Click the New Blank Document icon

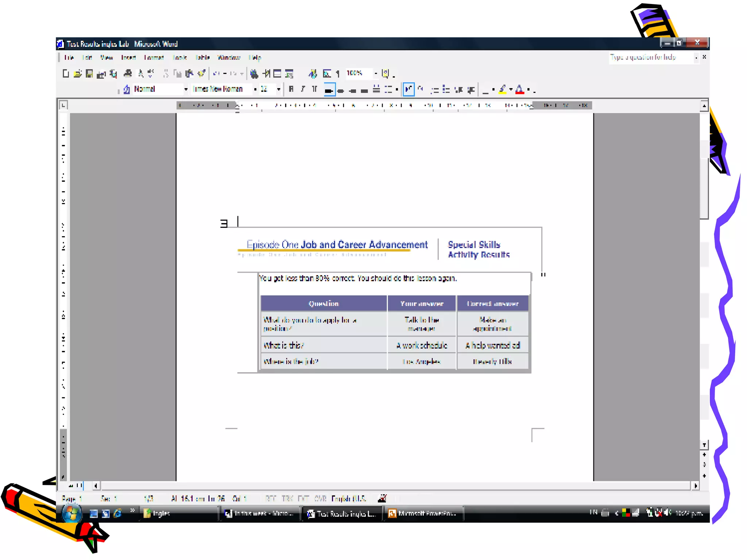(66, 74)
